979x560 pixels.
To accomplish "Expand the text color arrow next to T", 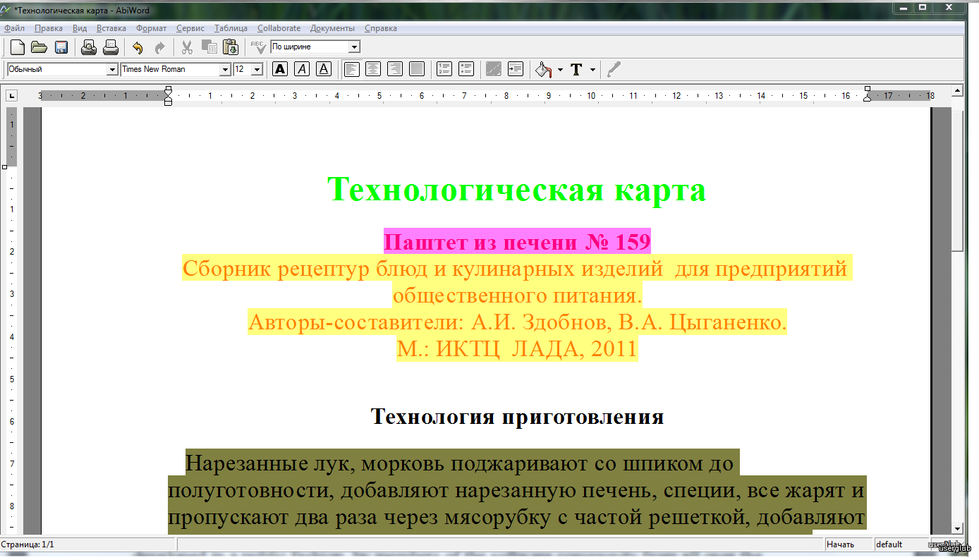I will point(592,70).
